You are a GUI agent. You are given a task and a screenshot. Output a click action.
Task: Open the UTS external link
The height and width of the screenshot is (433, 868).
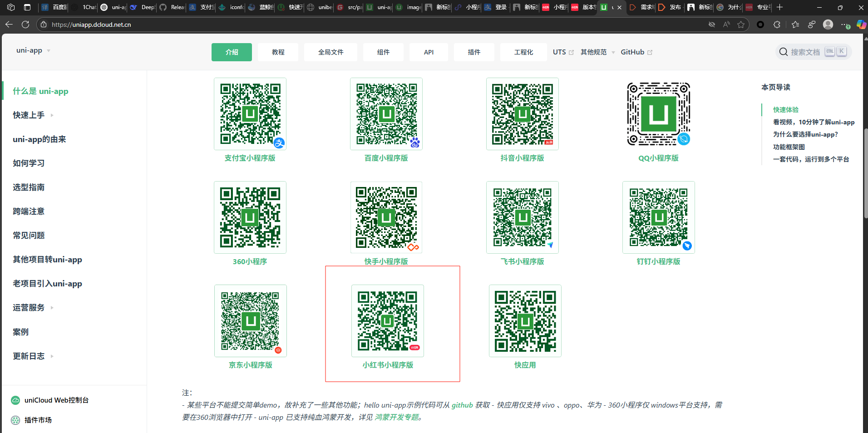point(563,52)
